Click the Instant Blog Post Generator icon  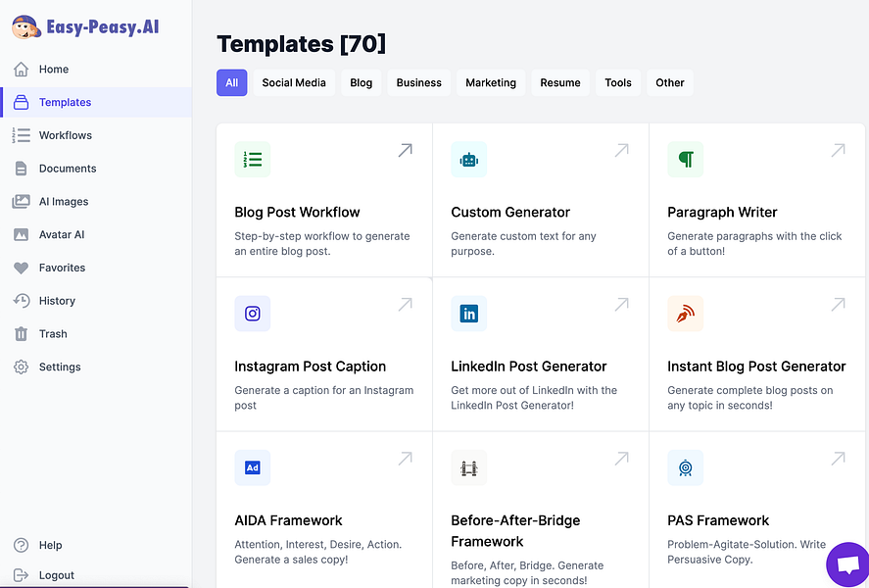click(x=686, y=314)
